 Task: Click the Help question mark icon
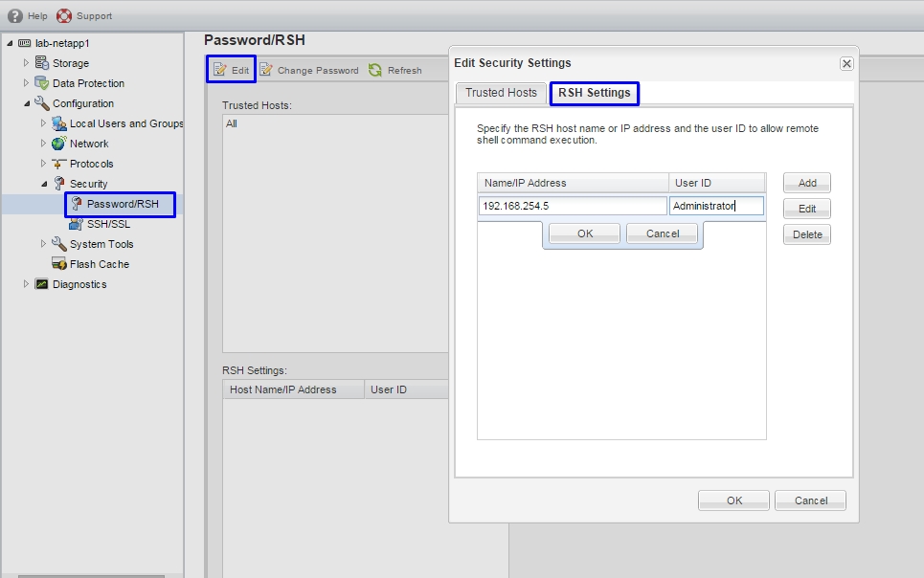click(15, 15)
